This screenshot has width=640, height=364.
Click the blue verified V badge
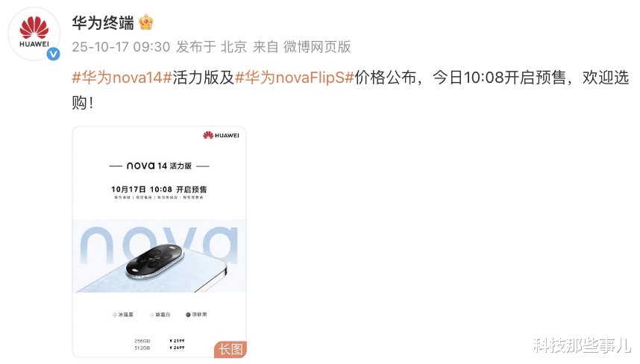click(x=54, y=54)
